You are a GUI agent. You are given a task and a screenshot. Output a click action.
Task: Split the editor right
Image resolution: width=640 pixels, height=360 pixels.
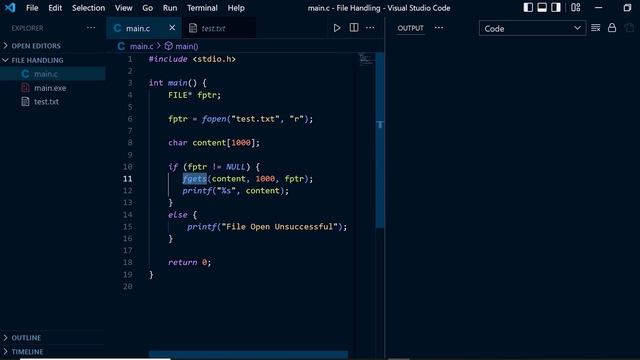[x=354, y=28]
